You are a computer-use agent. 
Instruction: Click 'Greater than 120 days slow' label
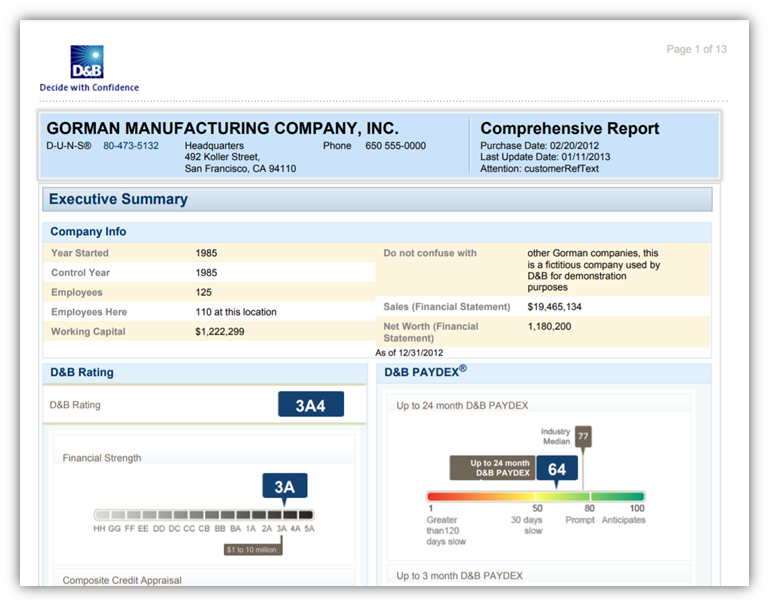(x=446, y=530)
